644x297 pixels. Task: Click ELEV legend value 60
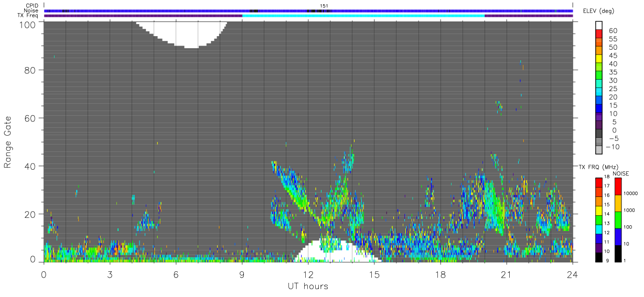tap(612, 30)
